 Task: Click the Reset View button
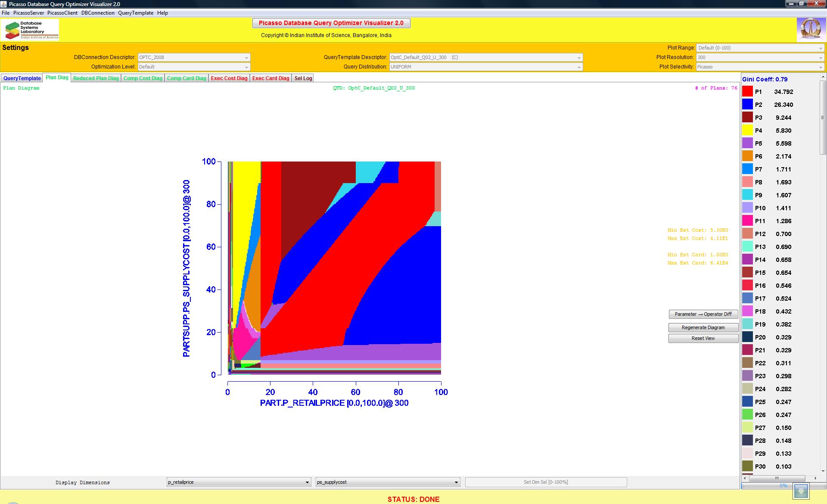pyautogui.click(x=703, y=338)
